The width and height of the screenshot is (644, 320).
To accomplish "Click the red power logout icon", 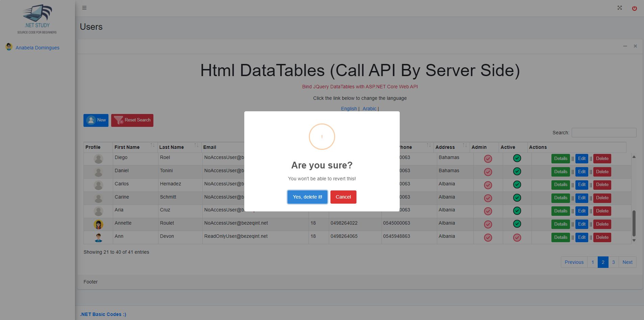I will pos(635,8).
